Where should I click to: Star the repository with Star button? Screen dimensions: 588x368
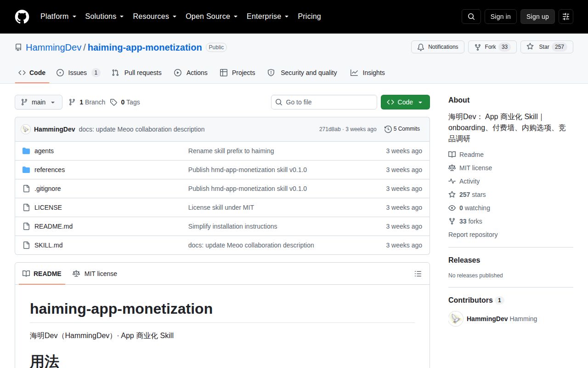(547, 47)
